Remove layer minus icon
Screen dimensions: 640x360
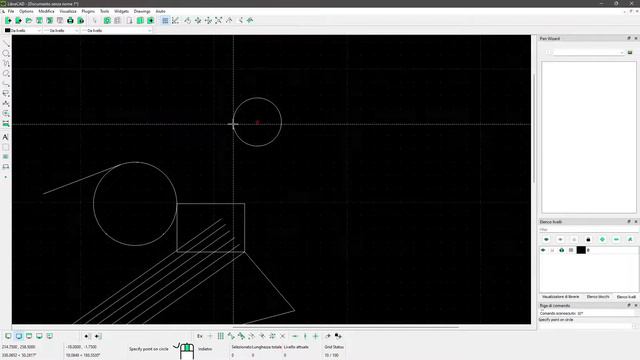pos(616,239)
